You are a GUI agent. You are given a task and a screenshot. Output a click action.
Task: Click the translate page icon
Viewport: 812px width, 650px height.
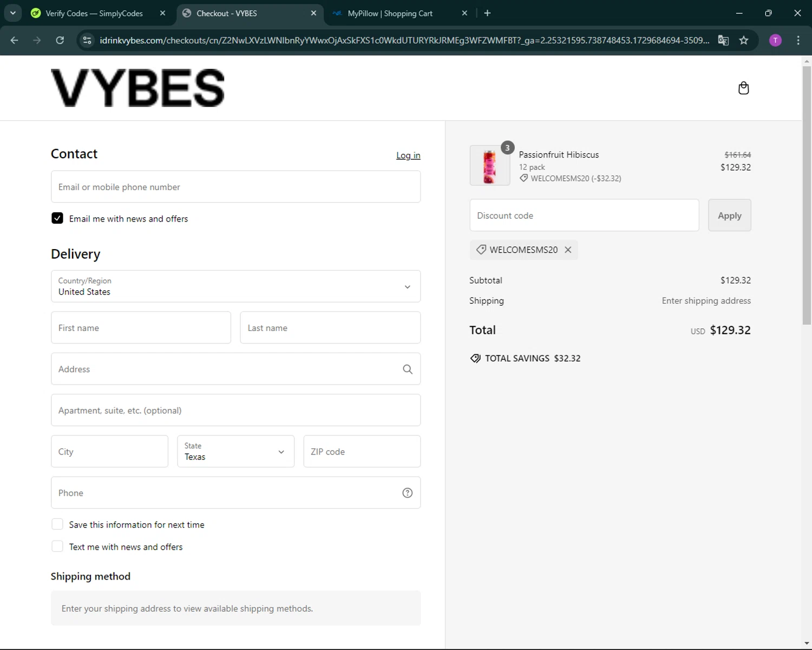[723, 40]
